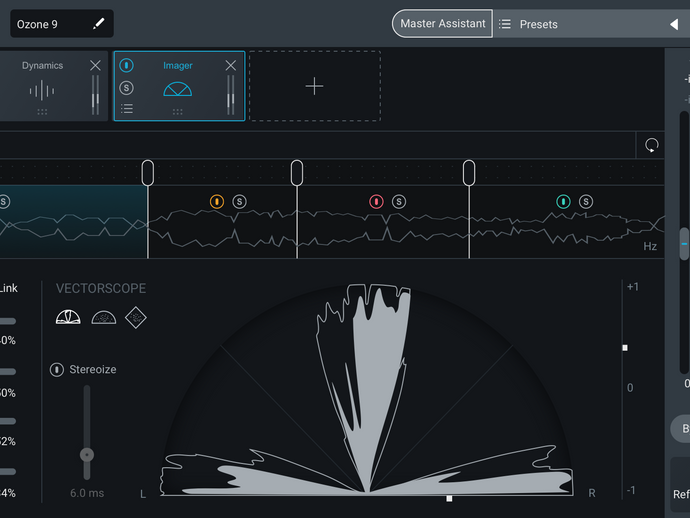Click the reset circular arrow icon

point(652,145)
